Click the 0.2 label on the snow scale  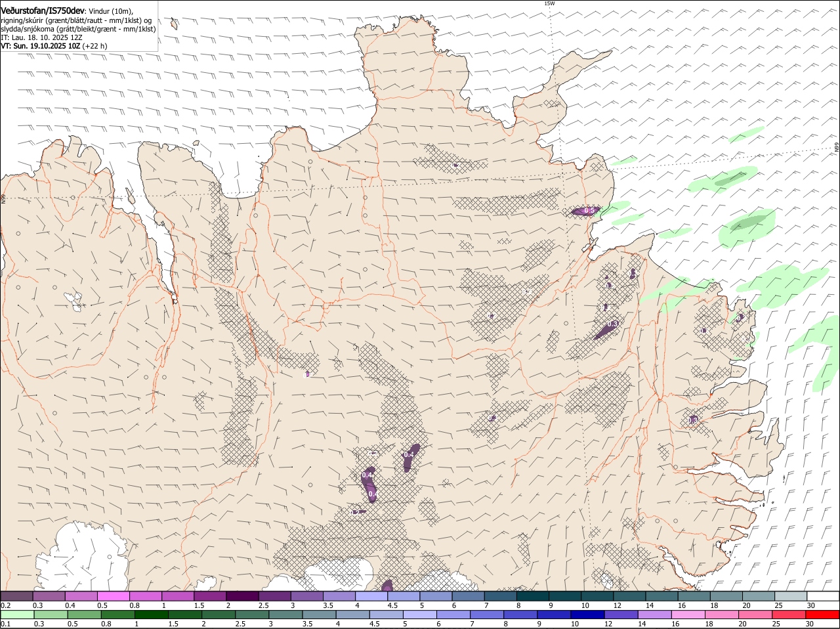5,605
